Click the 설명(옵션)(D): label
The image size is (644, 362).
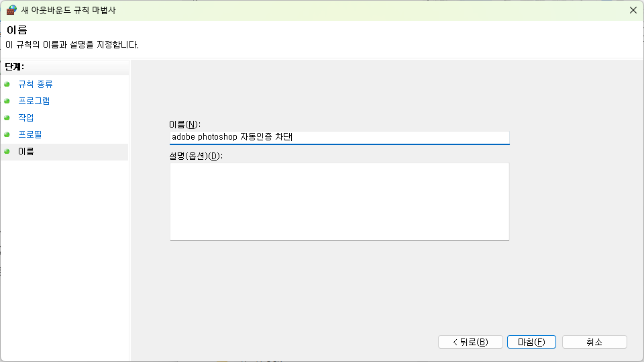[196, 156]
